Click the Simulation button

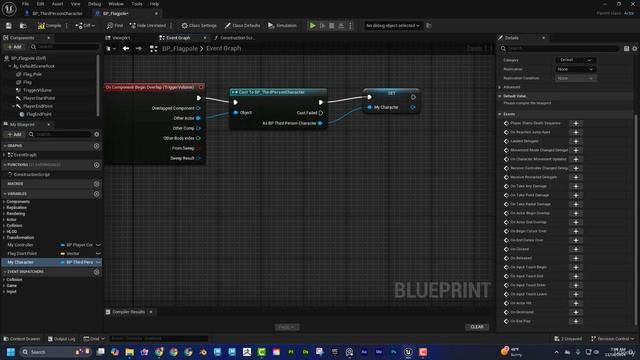(282, 25)
